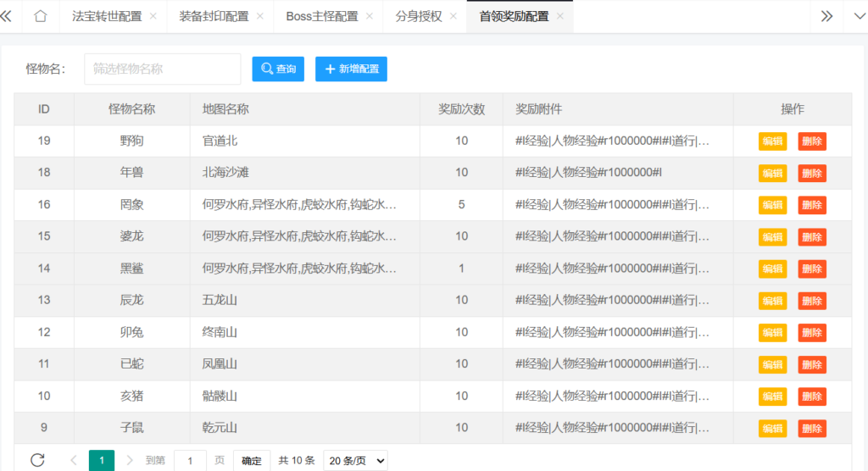The image size is (868, 471).
Task: Switch to Boss主怪配置 tab
Action: coord(321,17)
